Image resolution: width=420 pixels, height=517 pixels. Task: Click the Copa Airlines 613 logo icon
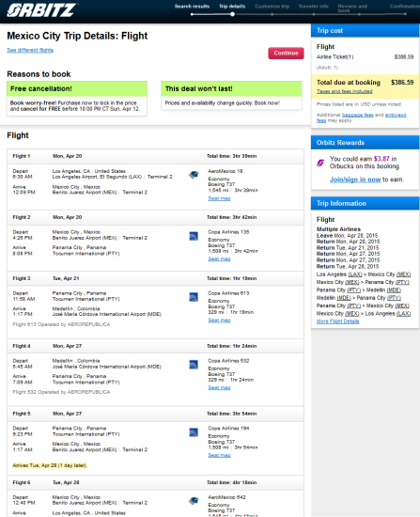pos(194,297)
